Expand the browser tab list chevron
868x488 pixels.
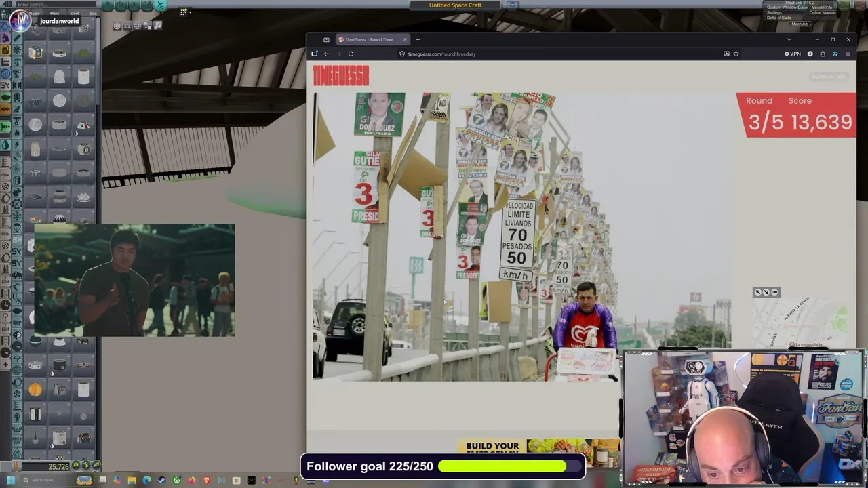789,39
